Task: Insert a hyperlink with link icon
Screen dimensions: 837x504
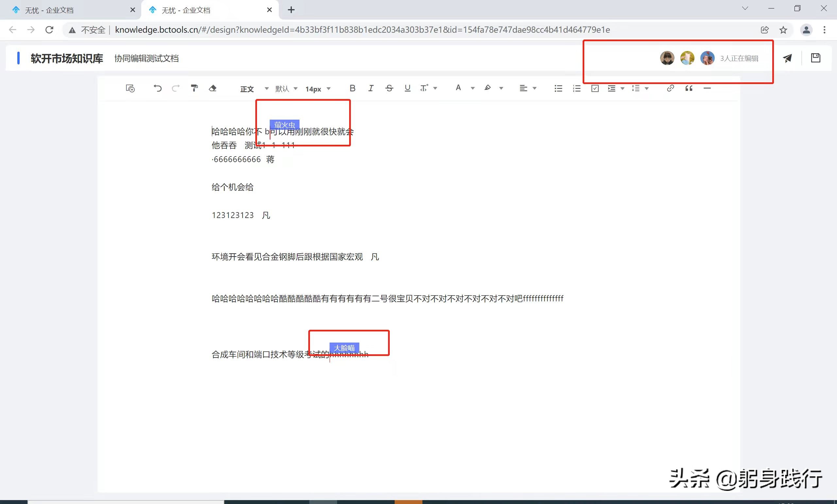Action: tap(670, 88)
